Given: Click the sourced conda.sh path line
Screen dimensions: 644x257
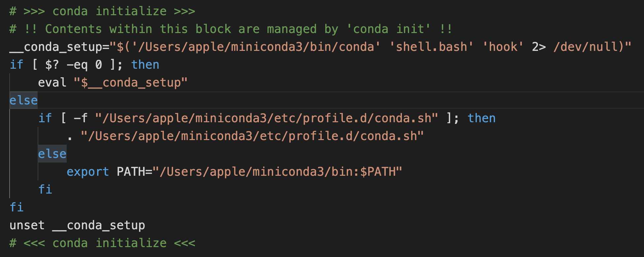Looking at the screenshot, I should click(x=245, y=136).
